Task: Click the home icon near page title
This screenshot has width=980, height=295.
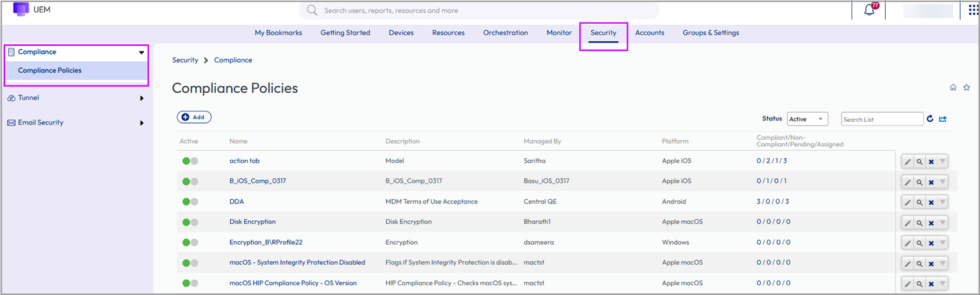Action: click(x=953, y=88)
